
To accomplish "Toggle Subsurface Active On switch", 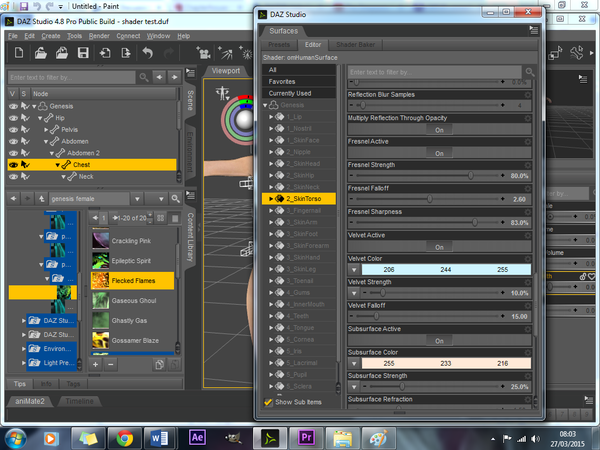I will [439, 341].
